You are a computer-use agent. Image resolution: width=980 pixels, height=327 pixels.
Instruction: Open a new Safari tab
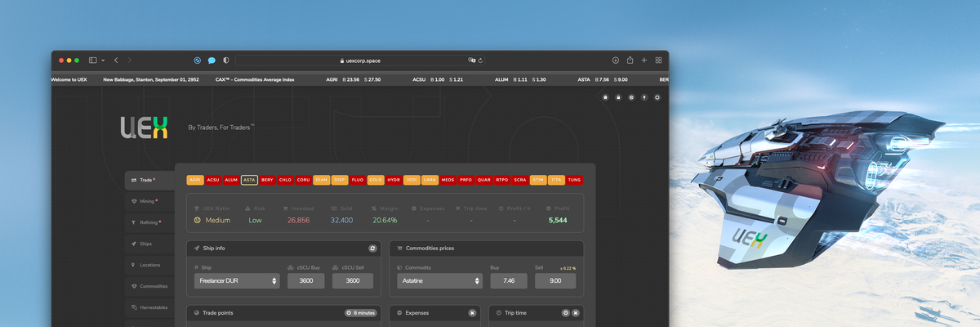click(644, 60)
